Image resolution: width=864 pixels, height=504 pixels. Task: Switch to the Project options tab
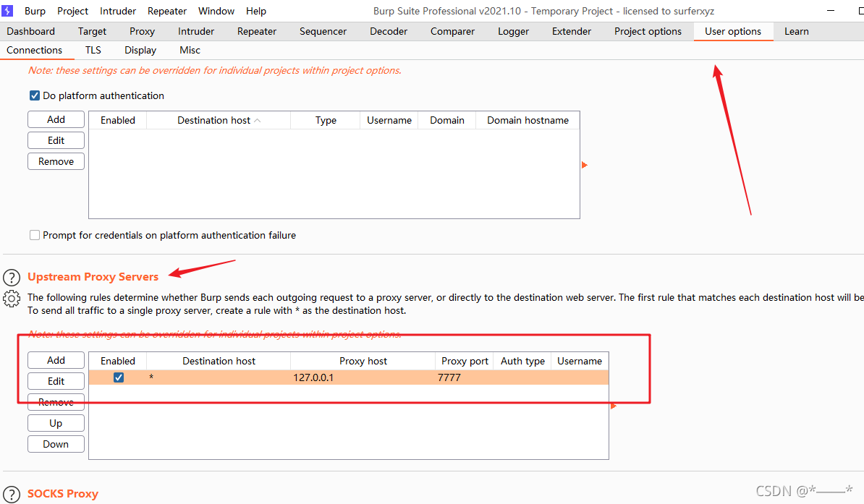tap(648, 31)
